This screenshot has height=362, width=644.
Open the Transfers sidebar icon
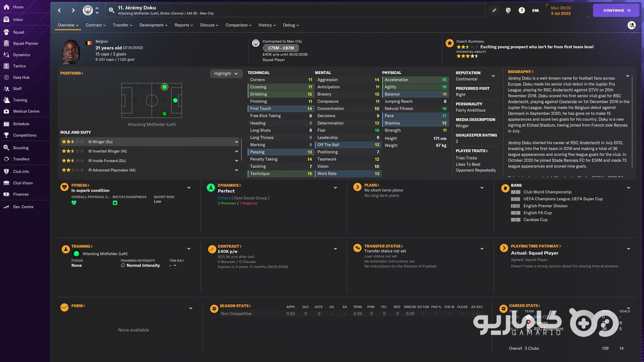pos(6,159)
